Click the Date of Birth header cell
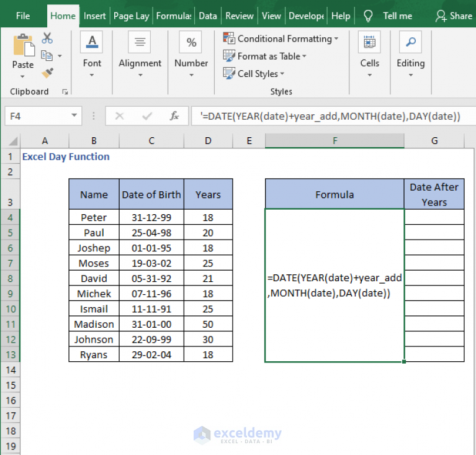 [x=151, y=194]
